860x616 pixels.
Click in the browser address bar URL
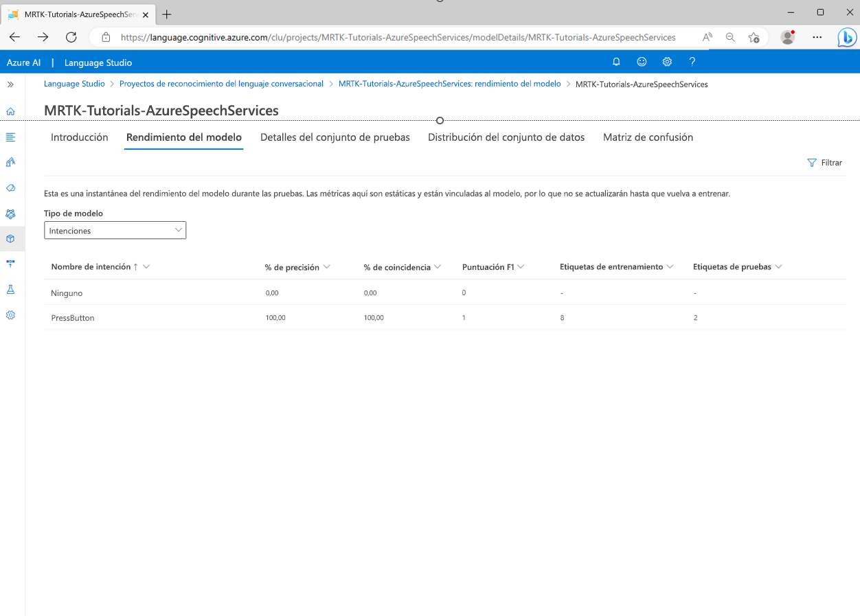tap(398, 37)
